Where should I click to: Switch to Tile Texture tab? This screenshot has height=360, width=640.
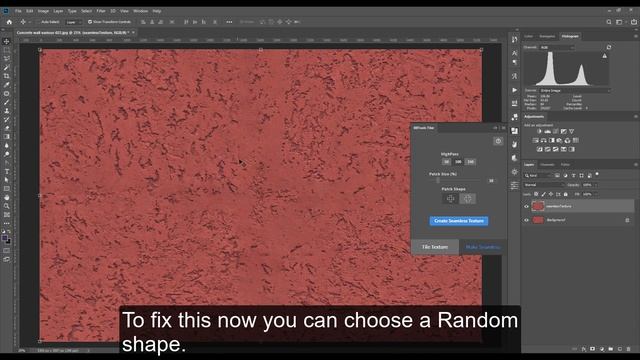[435, 247]
